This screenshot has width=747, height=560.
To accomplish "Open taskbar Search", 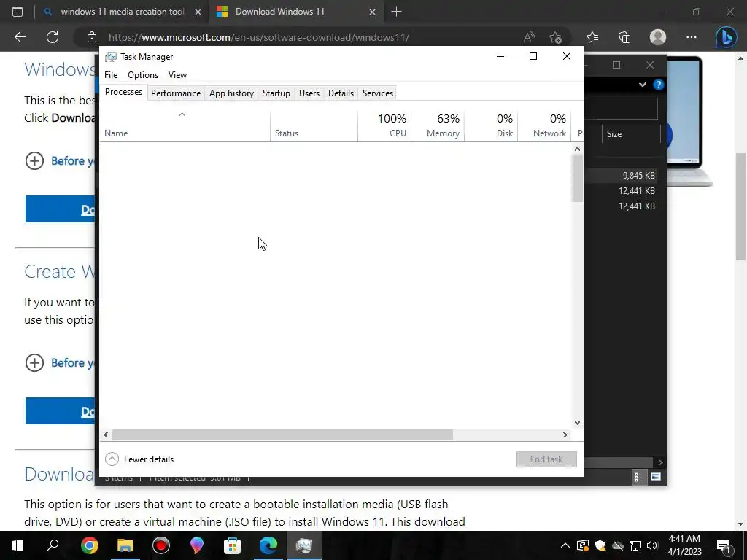I will (x=53, y=545).
